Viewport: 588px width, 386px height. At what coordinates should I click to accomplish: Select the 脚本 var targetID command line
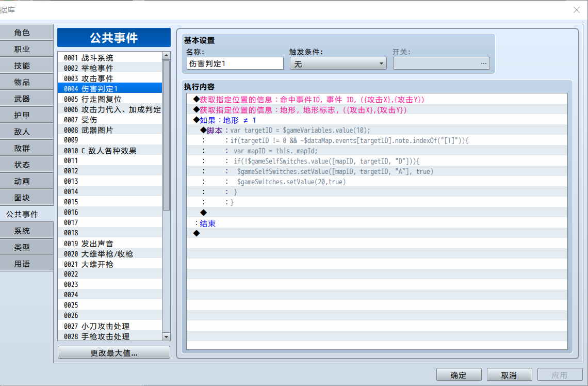377,130
